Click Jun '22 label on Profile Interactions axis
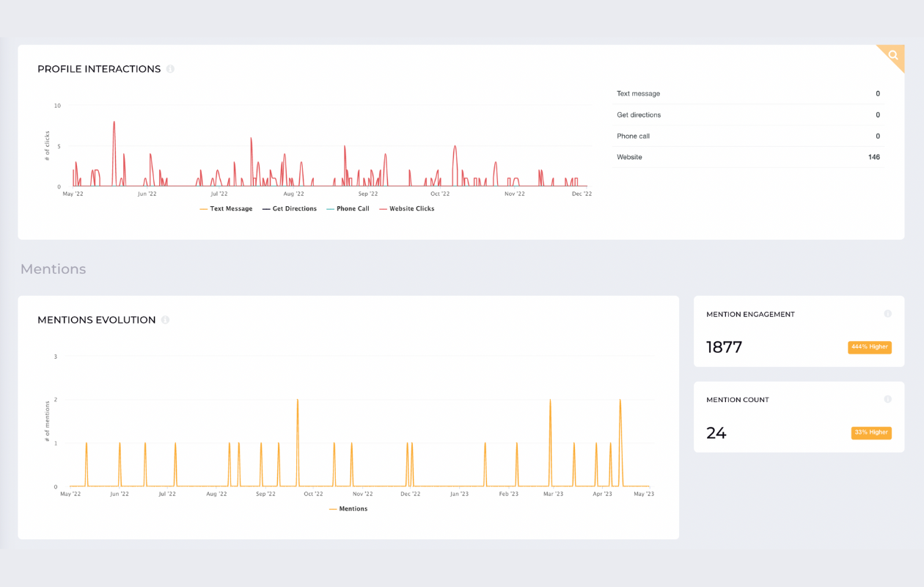 tap(147, 194)
